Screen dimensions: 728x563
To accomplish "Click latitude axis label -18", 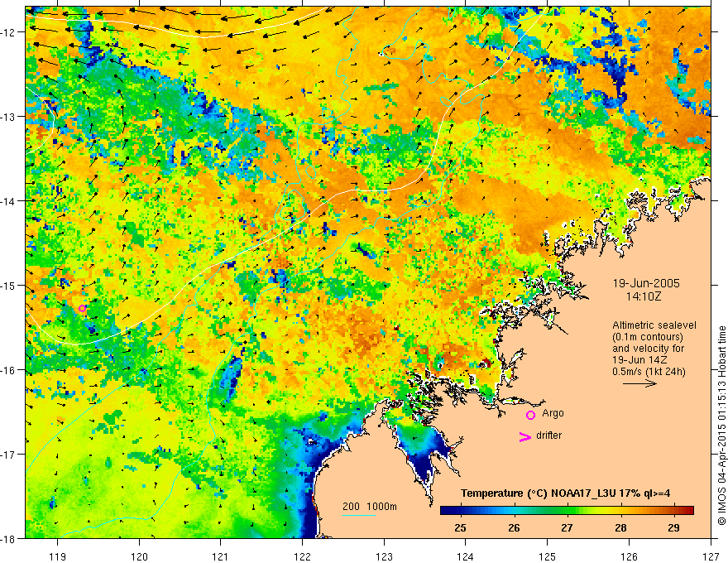I will point(9,538).
